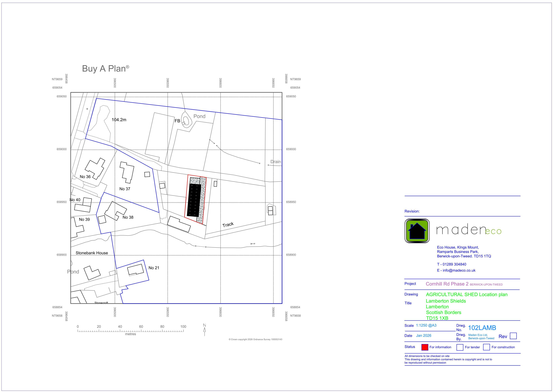The height and width of the screenshot is (392, 555).
Task: Click the FB footbridge label
Action: [x=177, y=121]
